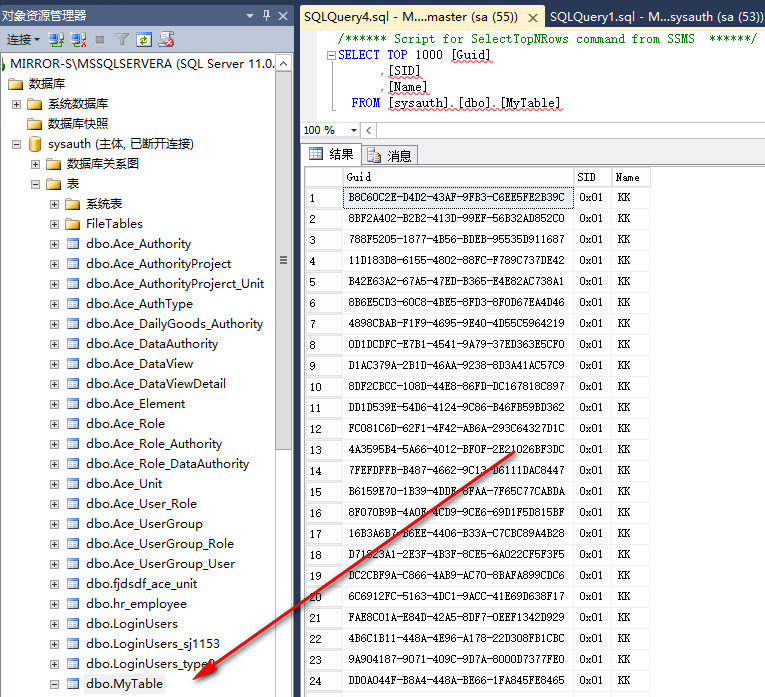Toggle auto-hide pin of Object Explorer
The width and height of the screenshot is (765, 697).
click(x=266, y=16)
